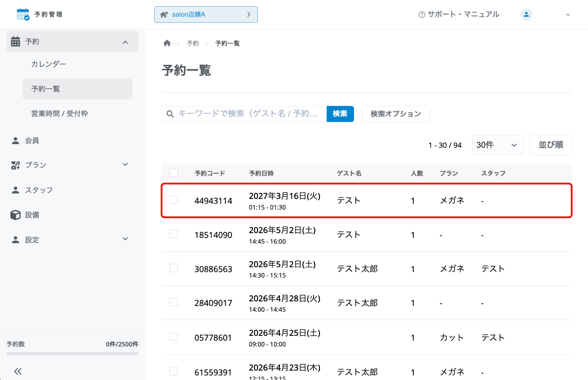Screen dimensions: 588x380
Task: Click the 1 - 30 / 94 count text
Action: [445, 145]
